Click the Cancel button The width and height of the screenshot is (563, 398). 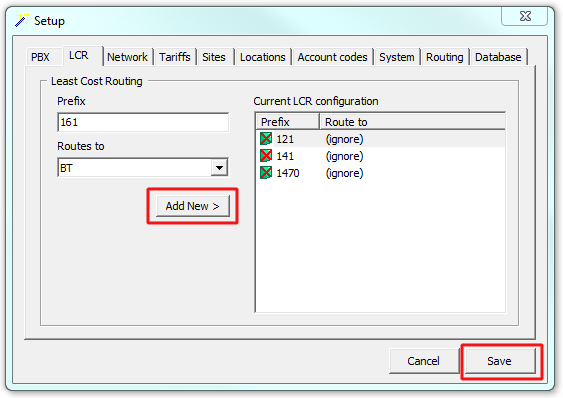click(x=423, y=361)
